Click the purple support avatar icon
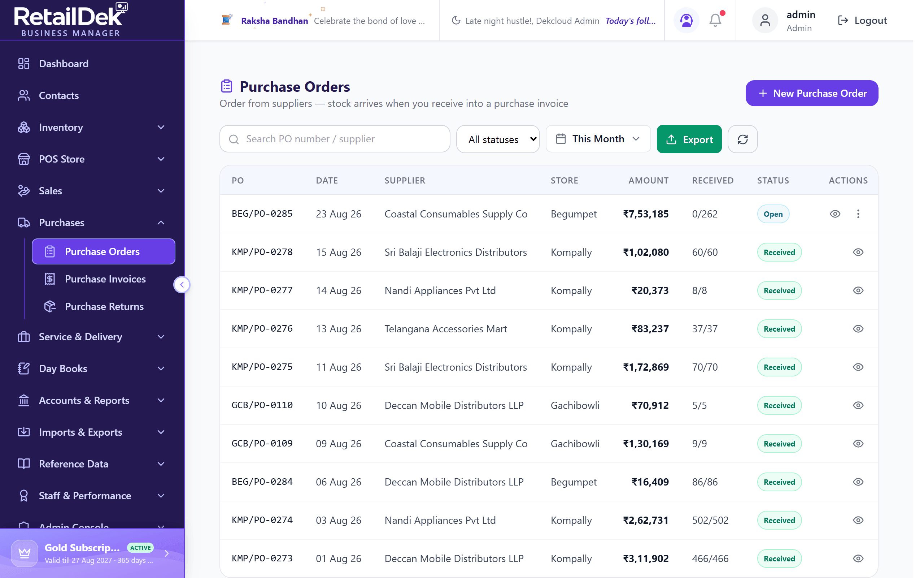Image resolution: width=924 pixels, height=578 pixels. [686, 20]
